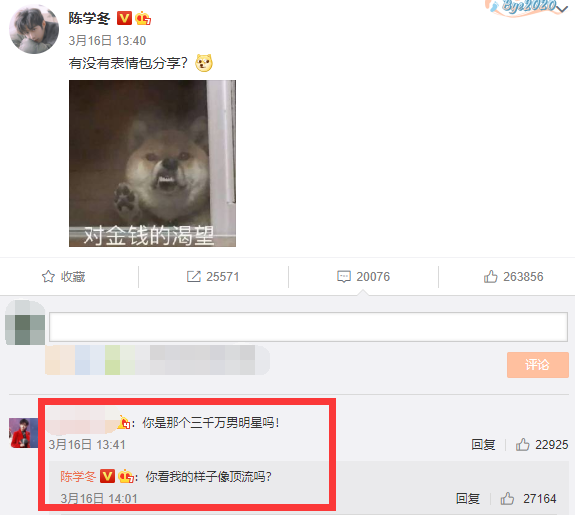Image resolution: width=575 pixels, height=515 pixels.
Task: Focus the comment text input box
Action: point(308,327)
